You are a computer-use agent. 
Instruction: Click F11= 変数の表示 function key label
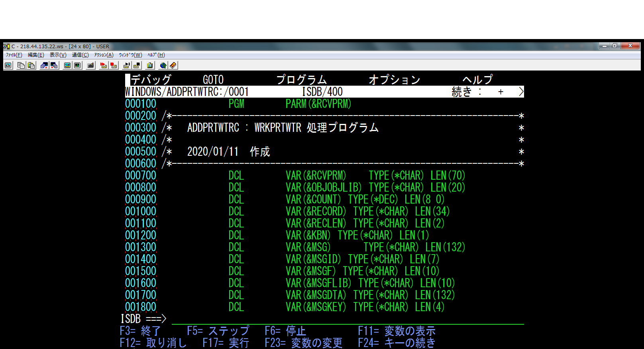tap(396, 331)
